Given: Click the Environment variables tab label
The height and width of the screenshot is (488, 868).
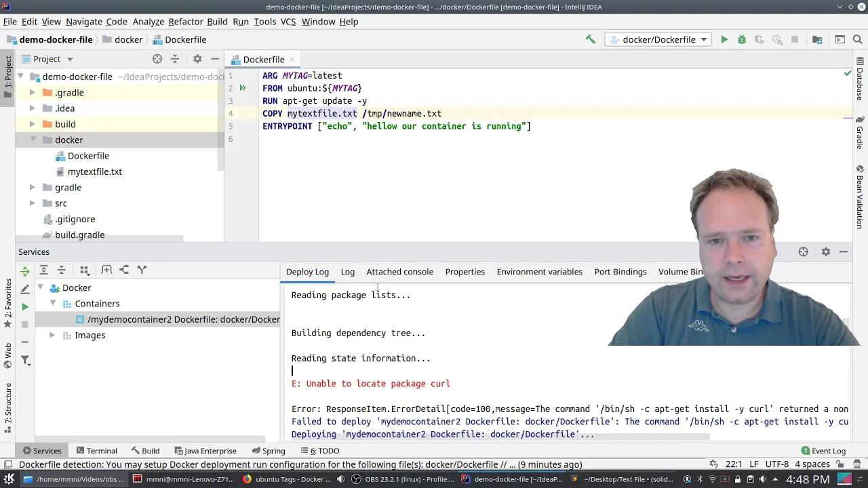Looking at the screenshot, I should coord(539,272).
